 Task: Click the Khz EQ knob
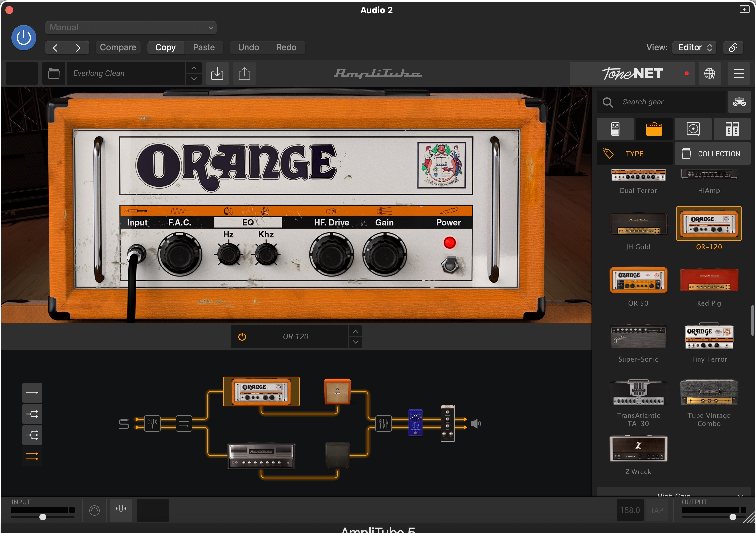click(x=266, y=254)
